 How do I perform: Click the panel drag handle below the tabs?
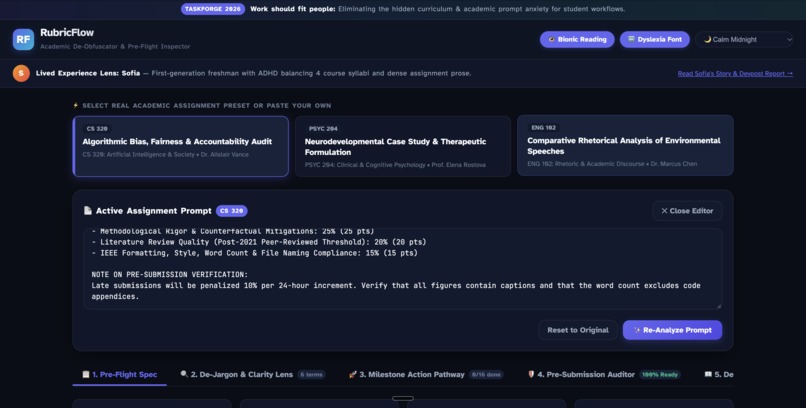coord(402,398)
